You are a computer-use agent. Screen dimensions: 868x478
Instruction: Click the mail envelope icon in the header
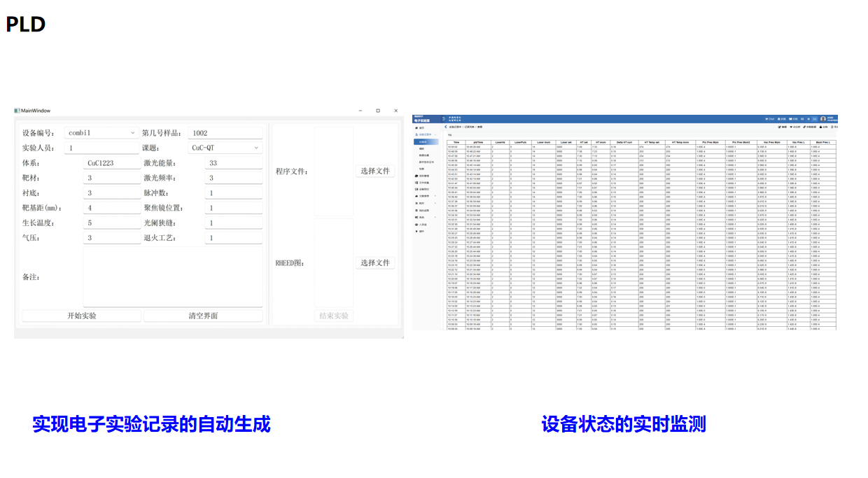[802, 119]
